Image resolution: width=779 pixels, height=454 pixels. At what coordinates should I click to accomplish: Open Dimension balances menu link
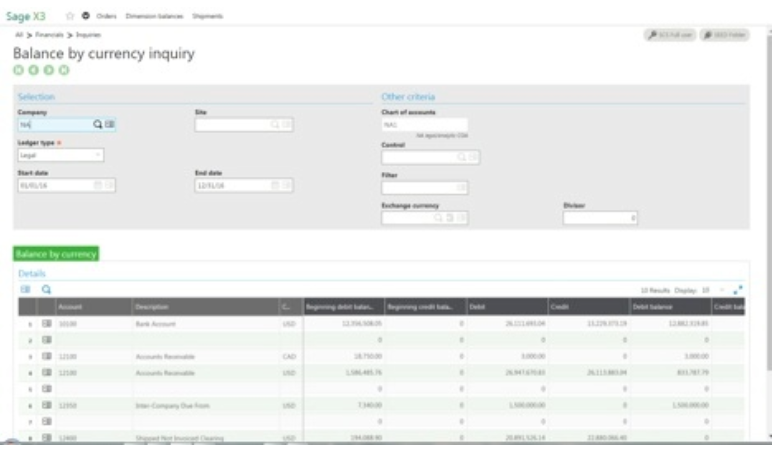pos(155,16)
